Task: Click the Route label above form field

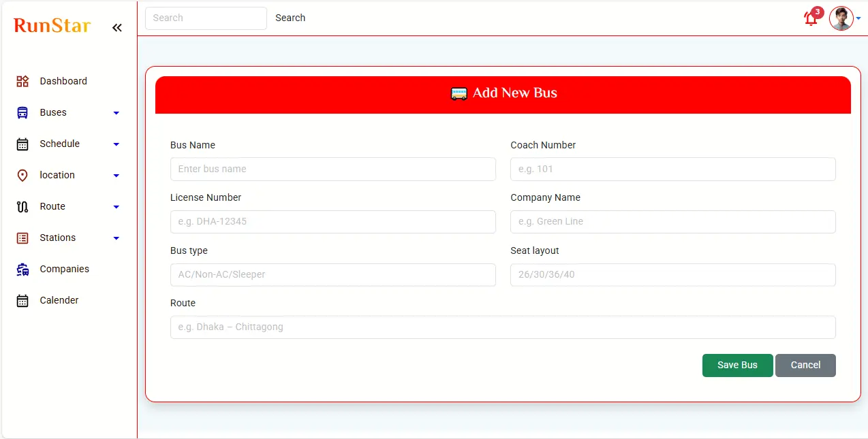Action: [183, 303]
